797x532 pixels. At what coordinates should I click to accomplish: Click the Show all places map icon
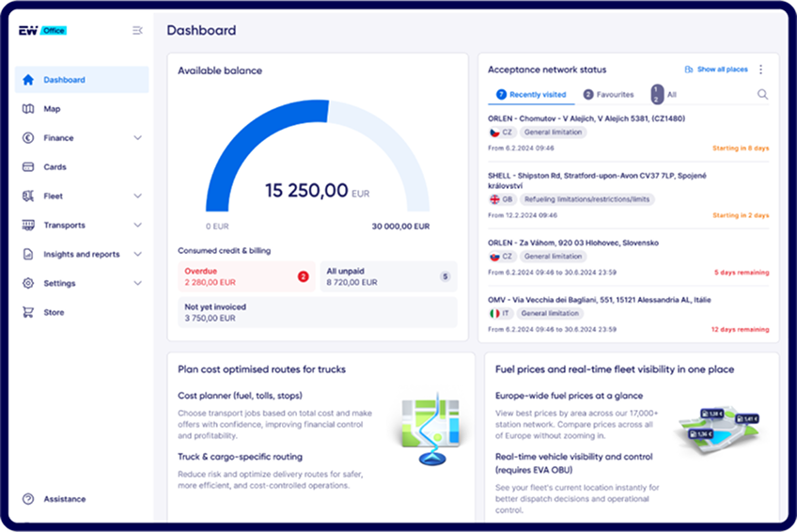pyautogui.click(x=689, y=70)
